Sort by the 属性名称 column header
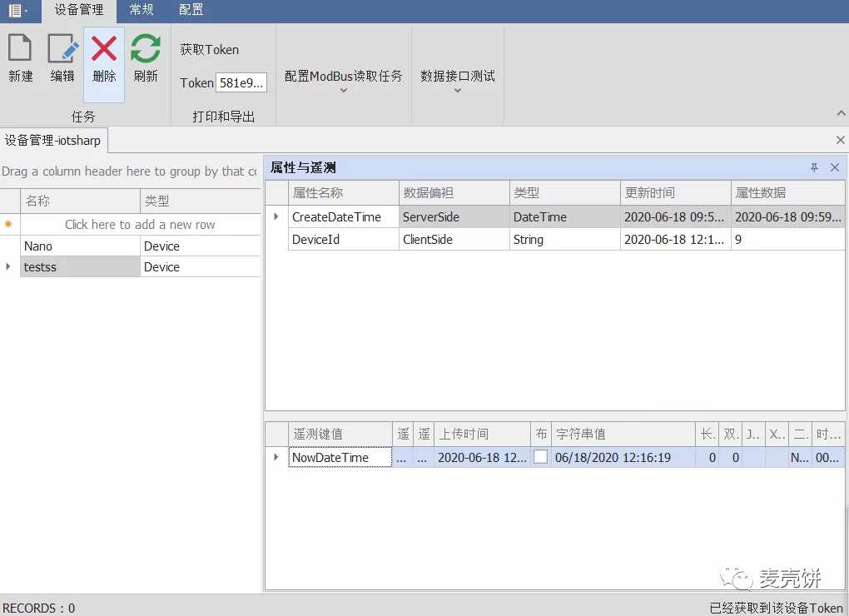Viewport: 849px width, 616px height. pos(343,192)
